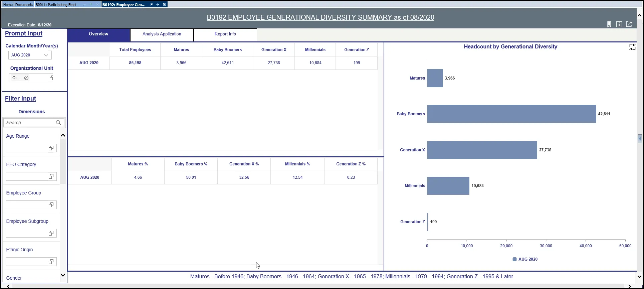Go to the Home tab
The width and height of the screenshot is (644, 289).
click(8, 5)
